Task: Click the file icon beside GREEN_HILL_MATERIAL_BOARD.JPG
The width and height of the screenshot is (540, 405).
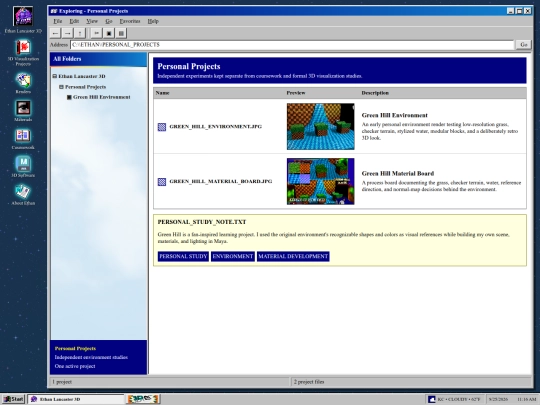Action: 162,181
